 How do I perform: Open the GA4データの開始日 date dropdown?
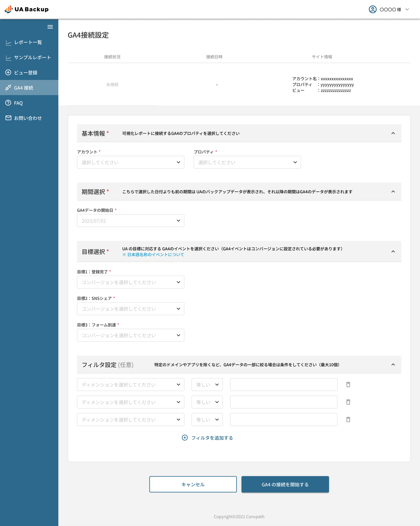pos(131,221)
